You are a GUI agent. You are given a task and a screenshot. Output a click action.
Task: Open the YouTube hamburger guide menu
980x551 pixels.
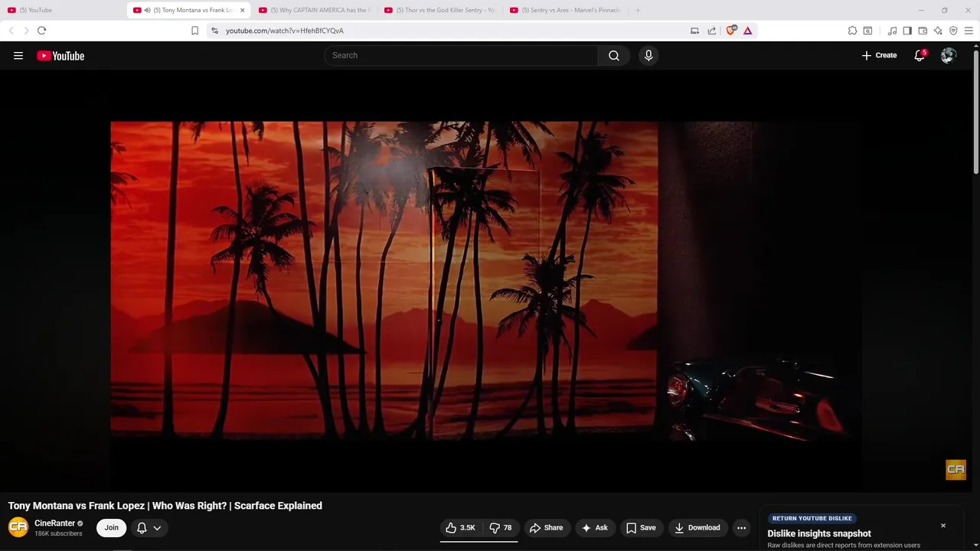point(18,55)
